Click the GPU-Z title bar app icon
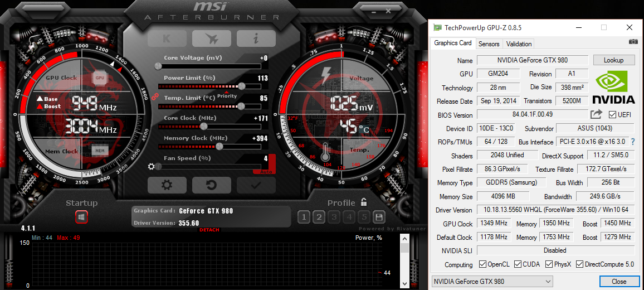The width and height of the screenshot is (644, 290). pyautogui.click(x=438, y=28)
